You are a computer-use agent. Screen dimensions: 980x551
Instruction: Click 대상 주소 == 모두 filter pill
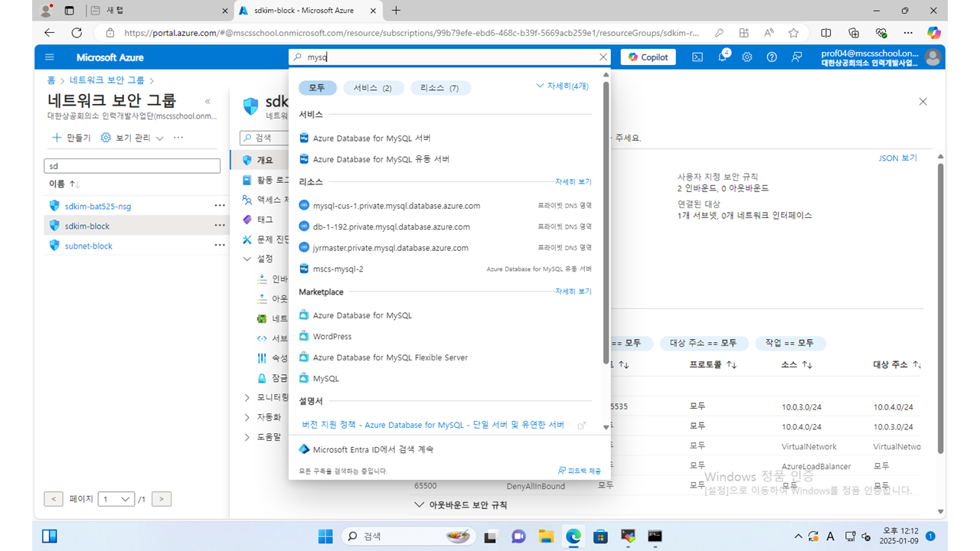click(703, 344)
